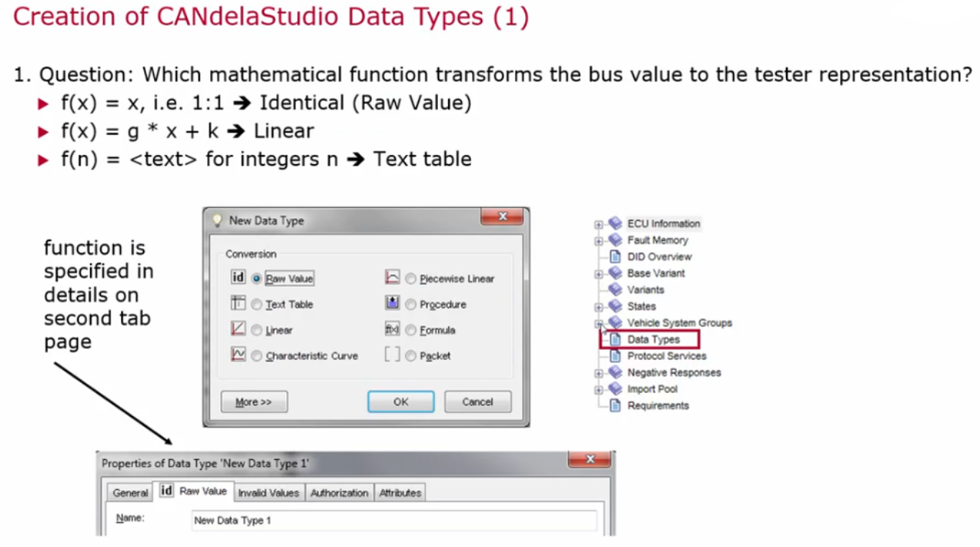Click the Characteristic Curve icon
This screenshot has height=547, width=980.
(x=238, y=355)
